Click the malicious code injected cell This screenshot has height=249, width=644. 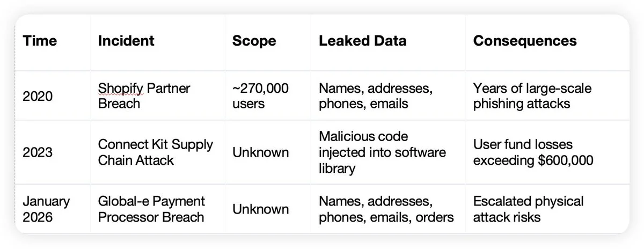pyautogui.click(x=382, y=152)
